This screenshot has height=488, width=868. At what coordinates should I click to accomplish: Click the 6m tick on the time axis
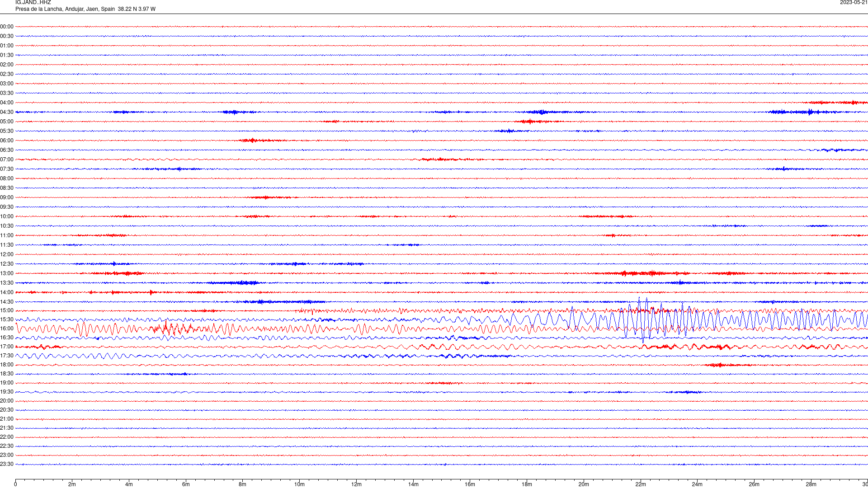pyautogui.click(x=186, y=484)
